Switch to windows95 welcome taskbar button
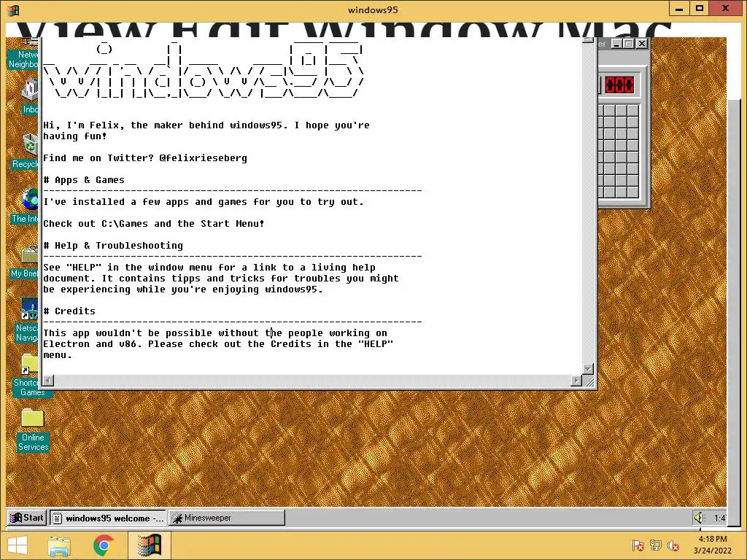The image size is (747, 560). pyautogui.click(x=108, y=518)
